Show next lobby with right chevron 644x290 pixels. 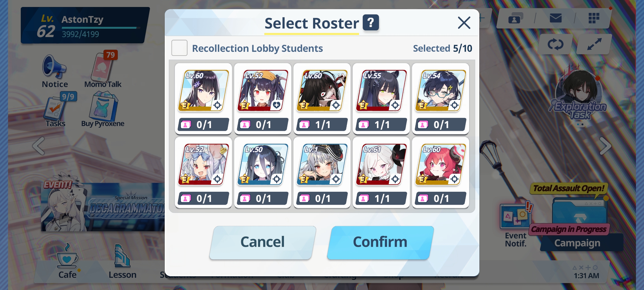coord(605,146)
